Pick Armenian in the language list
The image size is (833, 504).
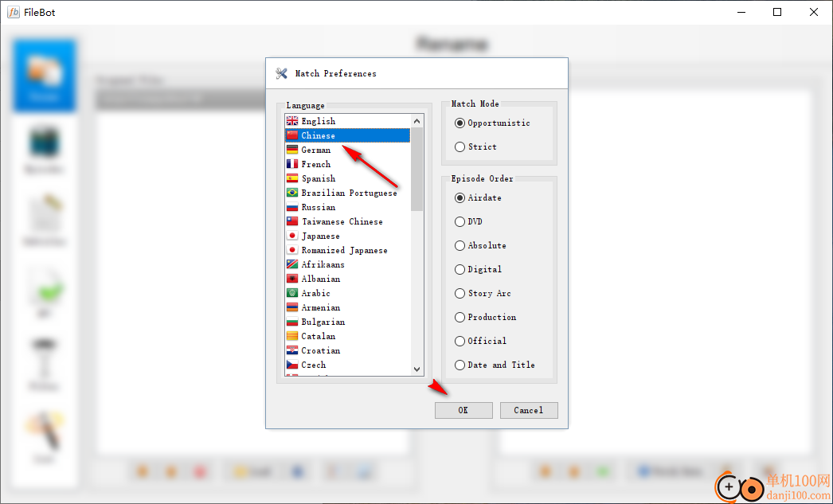(347, 307)
